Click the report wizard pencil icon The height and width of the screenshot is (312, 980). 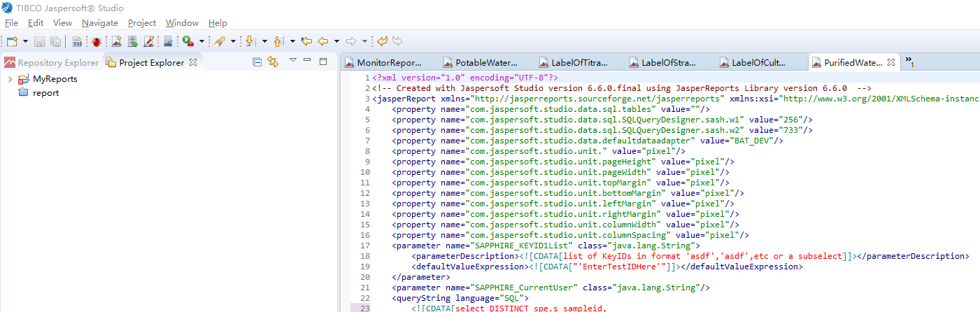coord(148,41)
